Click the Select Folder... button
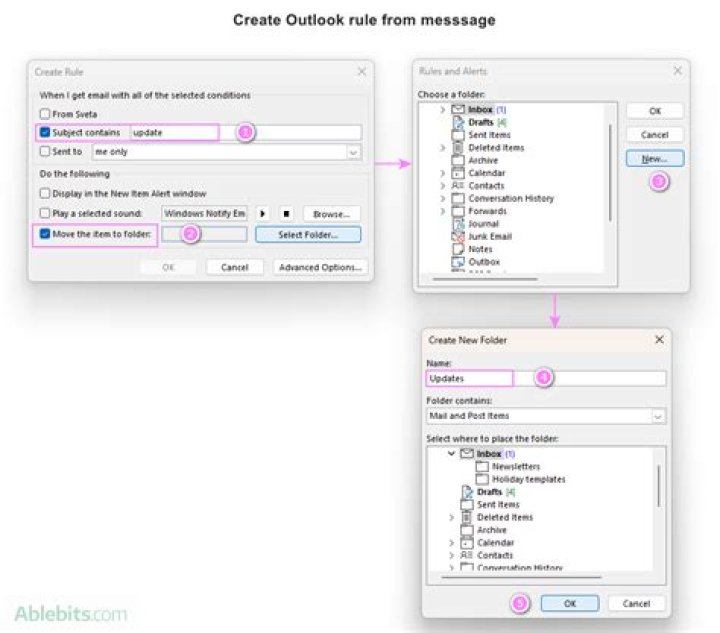The width and height of the screenshot is (720, 633). point(308,235)
